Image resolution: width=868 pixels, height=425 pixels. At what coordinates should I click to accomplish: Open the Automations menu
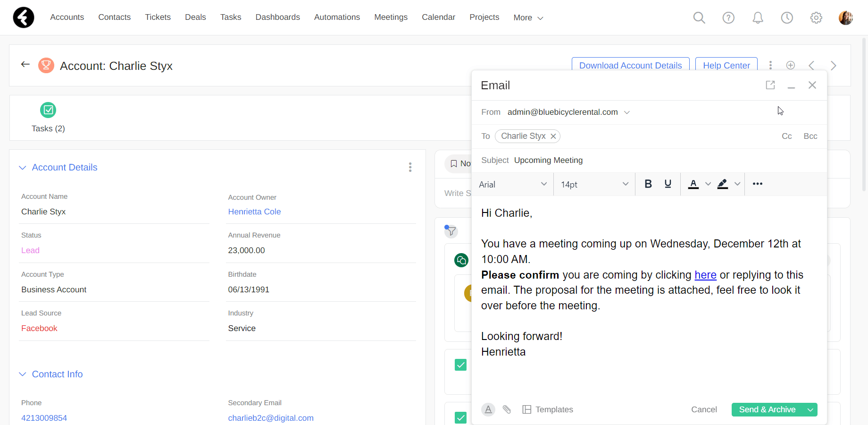point(337,17)
